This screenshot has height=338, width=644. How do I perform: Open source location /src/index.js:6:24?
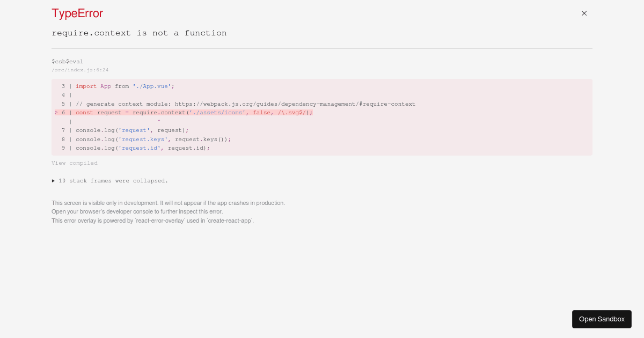coord(80,70)
